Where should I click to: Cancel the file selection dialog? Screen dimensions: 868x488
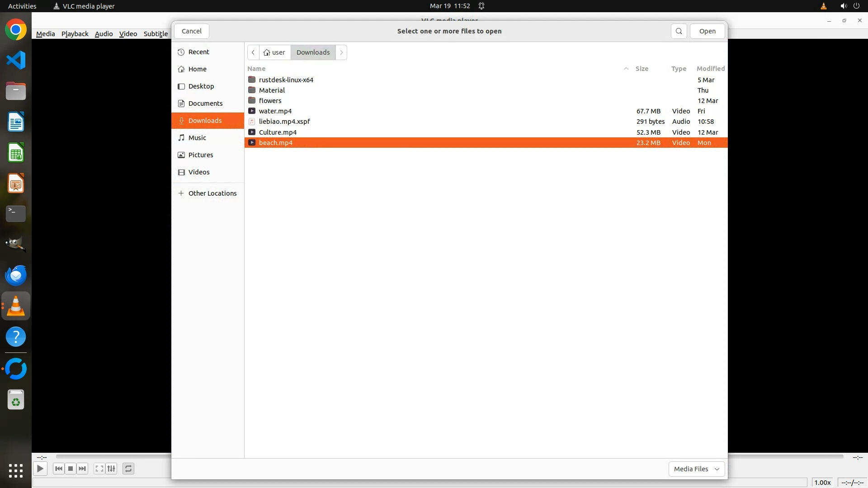coord(191,31)
